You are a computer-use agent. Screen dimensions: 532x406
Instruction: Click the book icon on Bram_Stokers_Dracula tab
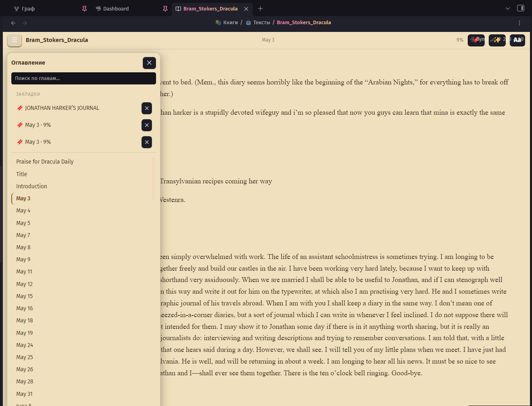[x=178, y=8]
